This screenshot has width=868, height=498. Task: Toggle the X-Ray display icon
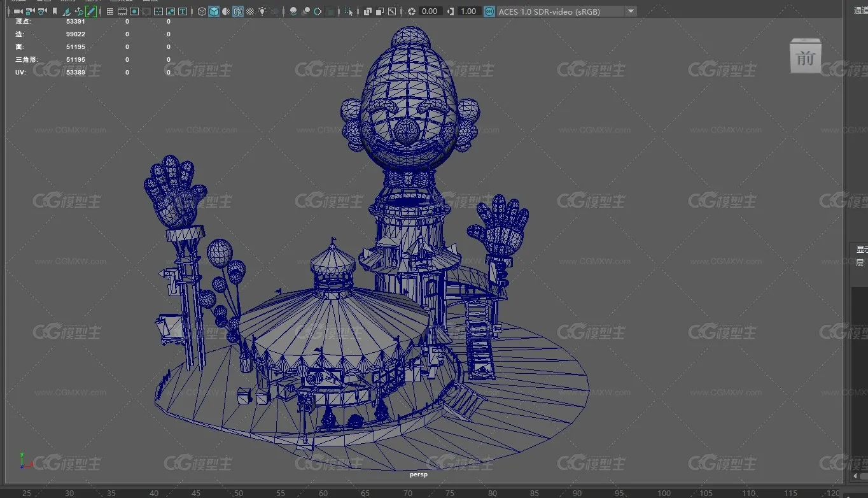pos(368,11)
